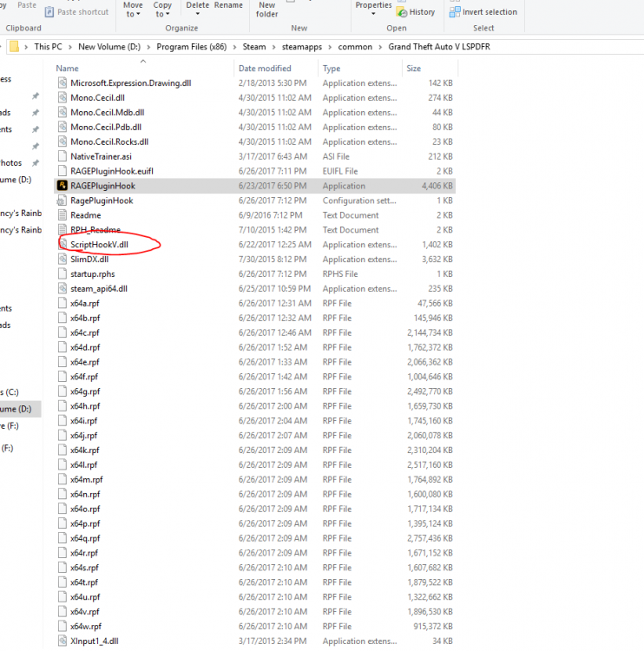644x651 pixels.
Task: Expand the chevron after steamapps in path
Action: tap(330, 47)
